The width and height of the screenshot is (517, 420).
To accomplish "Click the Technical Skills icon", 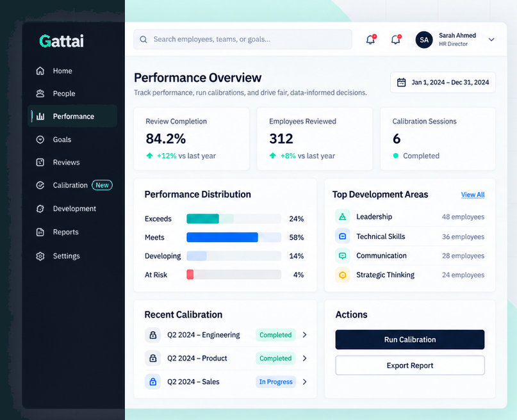I will pyautogui.click(x=343, y=236).
